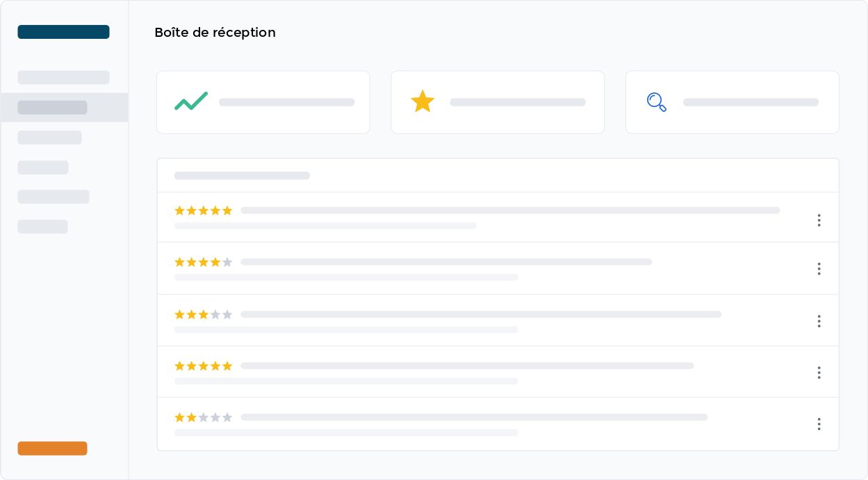Screen dimensions: 868x480
Task: Click the three-star rating stars
Action: pos(203,315)
